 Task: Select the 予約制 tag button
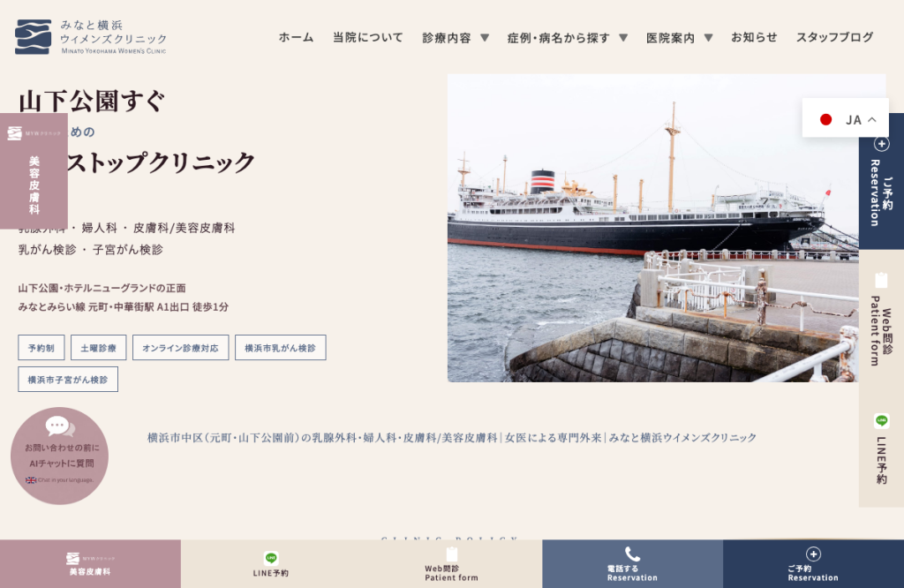(x=41, y=348)
